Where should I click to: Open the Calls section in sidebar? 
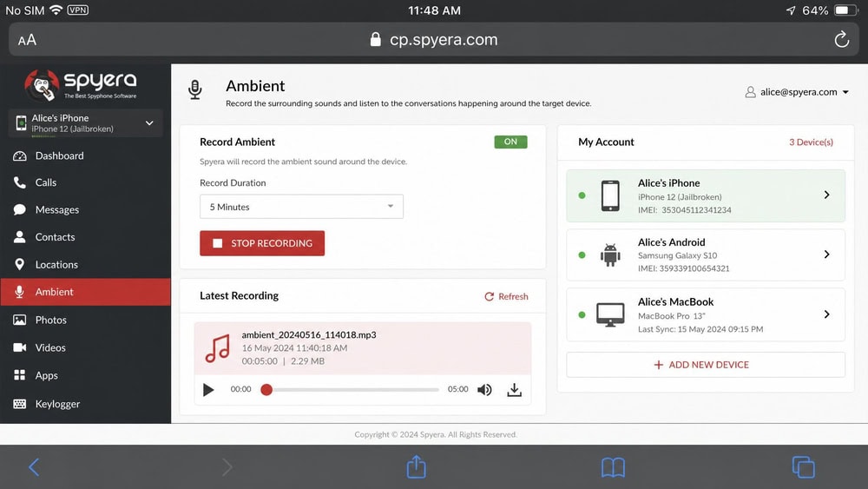pyautogui.click(x=85, y=182)
